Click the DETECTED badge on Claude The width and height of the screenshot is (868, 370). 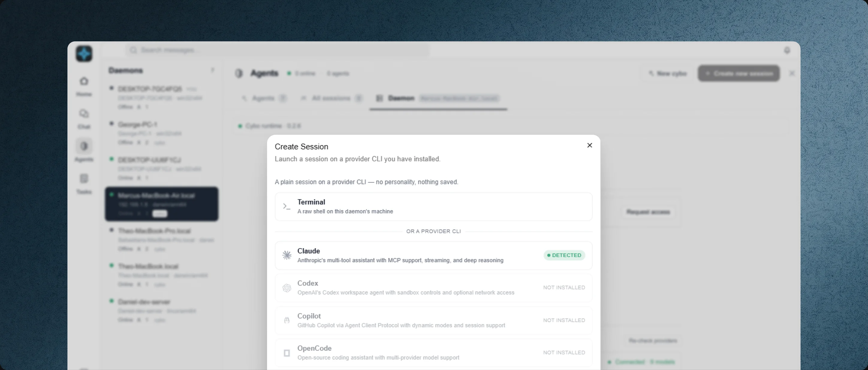[x=564, y=255]
